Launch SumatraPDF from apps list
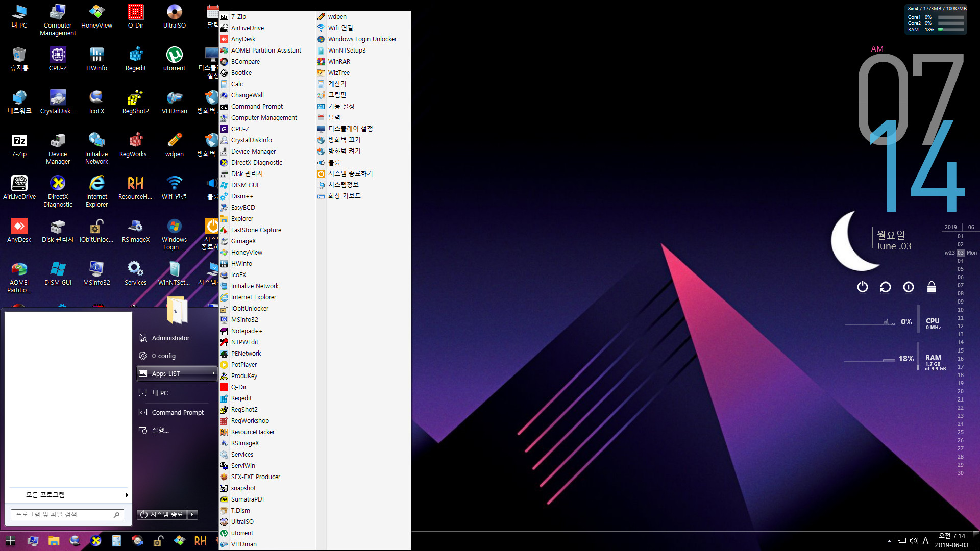Screen dimensions: 980x551 266,499
